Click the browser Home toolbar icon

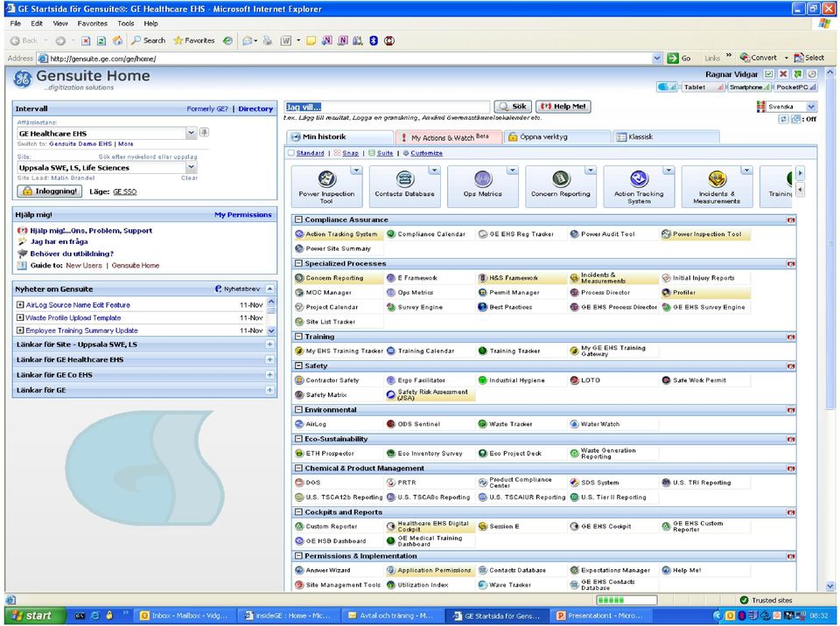click(x=117, y=41)
